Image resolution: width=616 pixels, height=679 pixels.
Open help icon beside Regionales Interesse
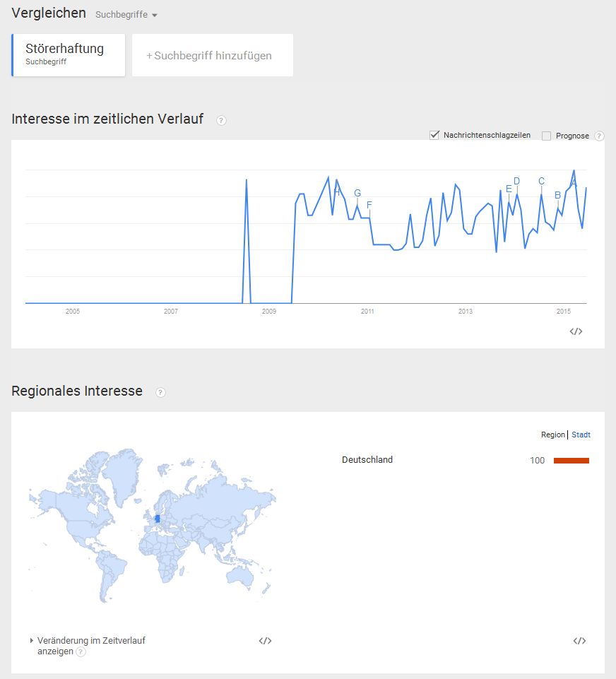[160, 392]
